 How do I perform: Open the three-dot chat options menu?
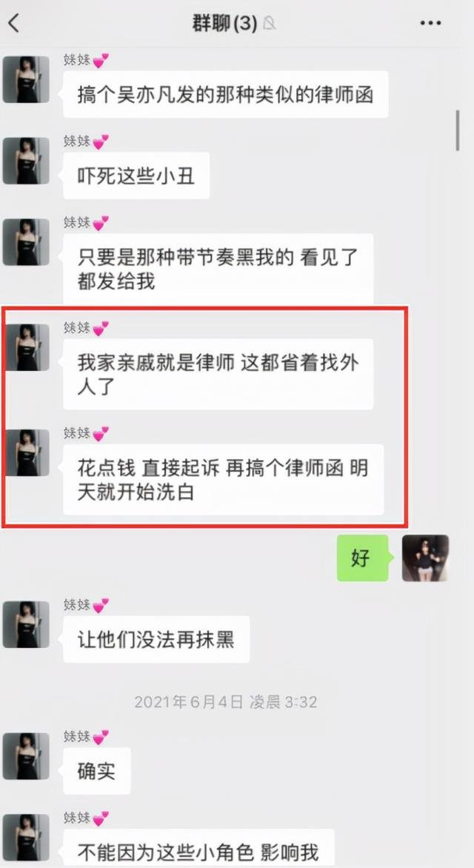click(x=430, y=23)
